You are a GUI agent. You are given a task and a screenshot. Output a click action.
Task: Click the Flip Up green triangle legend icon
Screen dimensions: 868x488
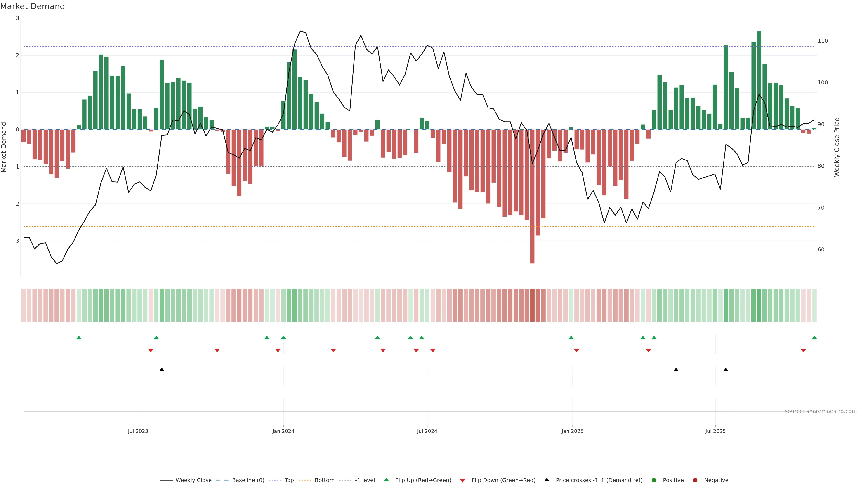[386, 480]
